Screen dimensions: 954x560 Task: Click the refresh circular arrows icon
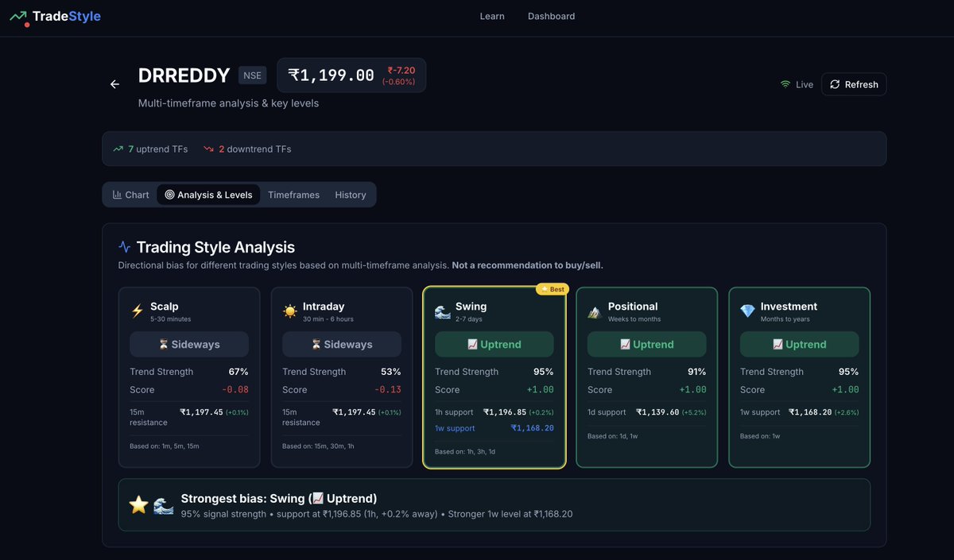point(835,84)
